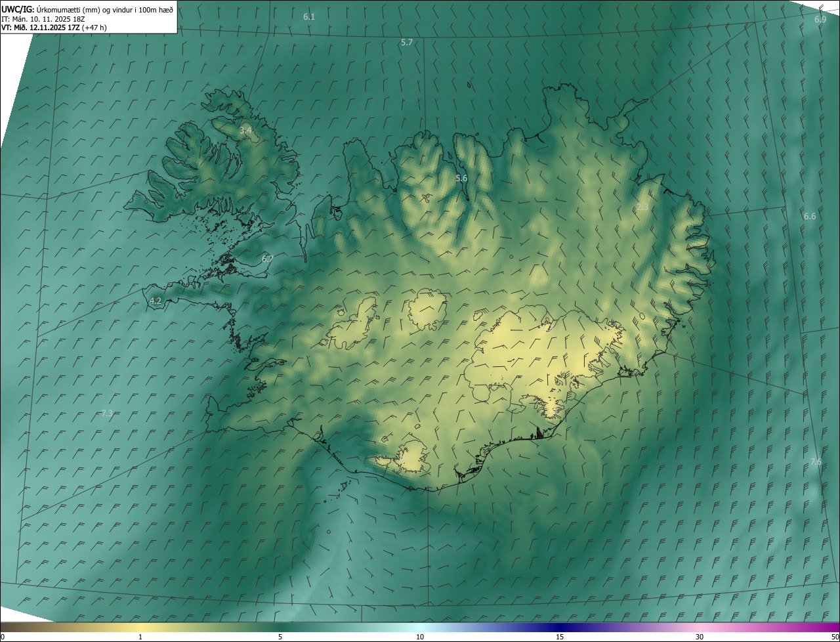The image size is (840, 642).
Task: Click the 15 tick label on the color scale
Action: click(560, 637)
